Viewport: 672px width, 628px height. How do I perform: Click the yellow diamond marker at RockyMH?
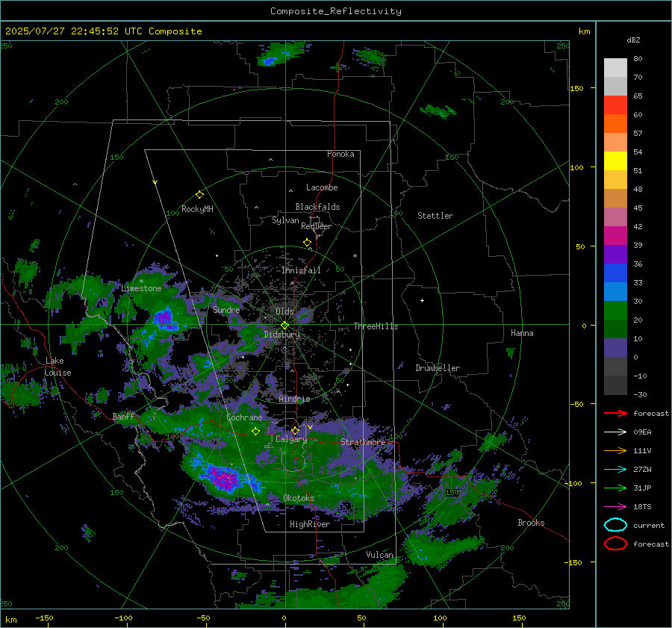tap(199, 195)
